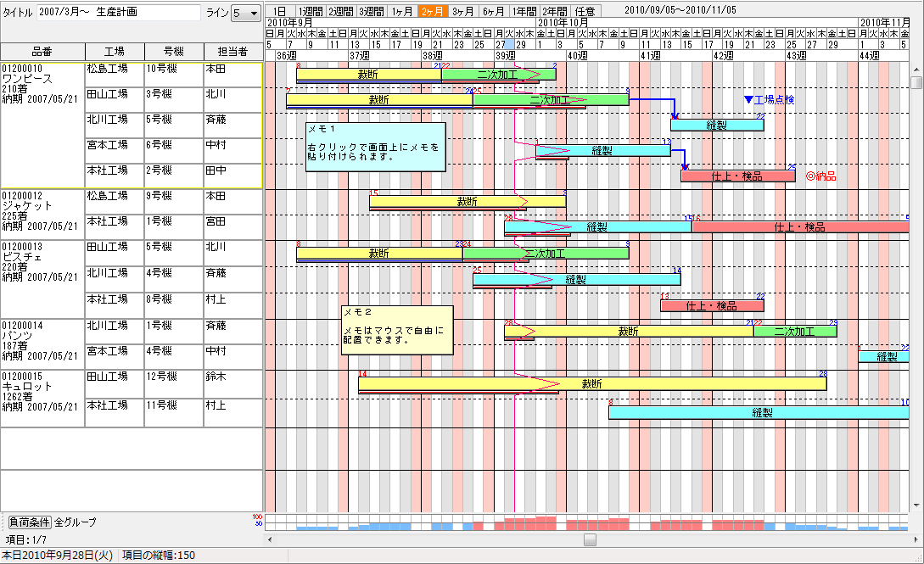Select the パンツ 二次加工 green bar
924x564 pixels.
(794, 332)
